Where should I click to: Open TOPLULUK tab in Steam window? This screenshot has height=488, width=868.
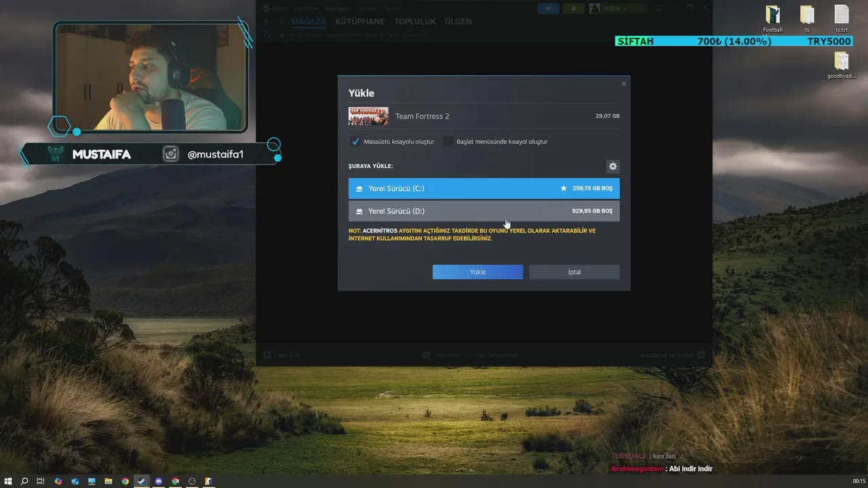[x=415, y=22]
